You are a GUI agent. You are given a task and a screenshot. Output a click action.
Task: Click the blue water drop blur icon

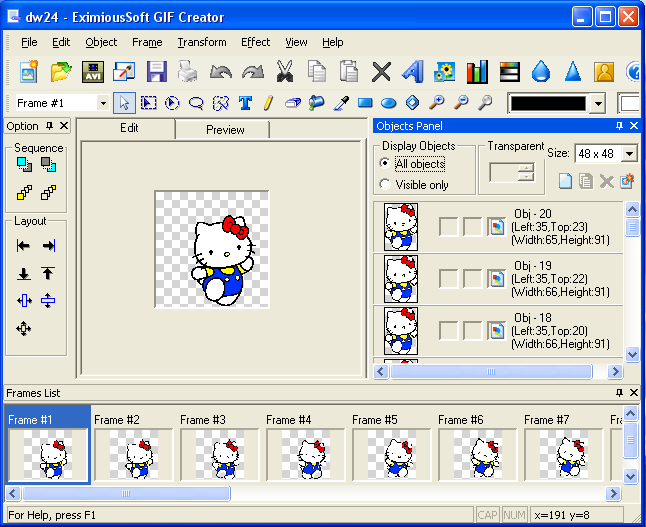click(x=541, y=72)
